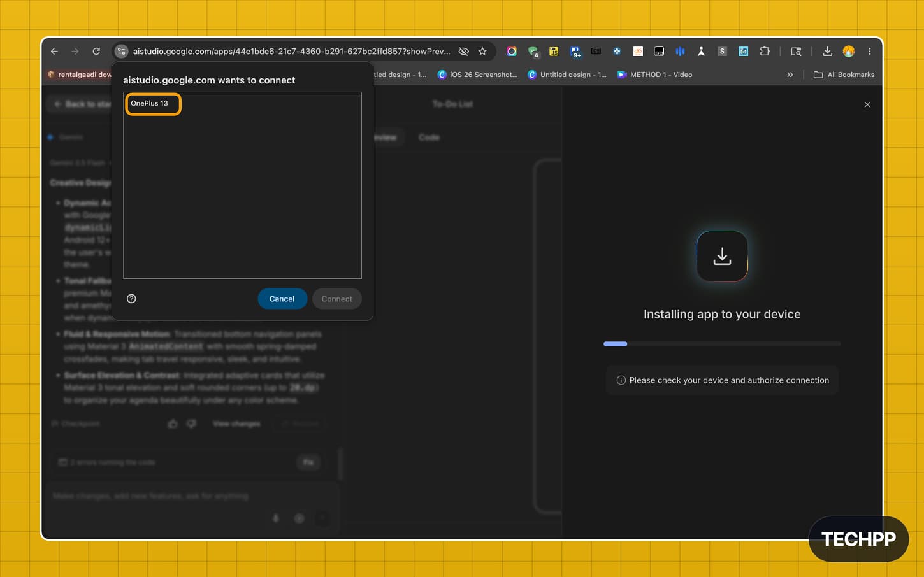Screen dimensions: 924x577
Task: Open the browser Downloads icon
Action: point(827,52)
